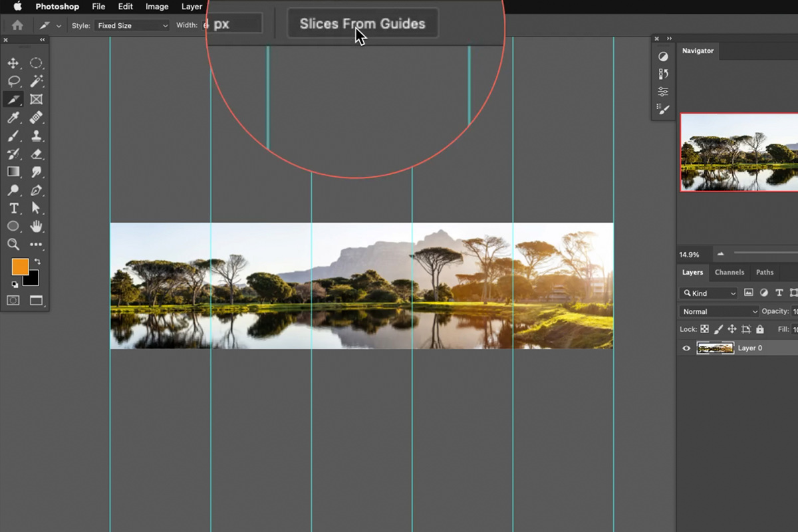Click the Layer 0 thumbnail
This screenshot has height=532, width=798.
coord(716,347)
